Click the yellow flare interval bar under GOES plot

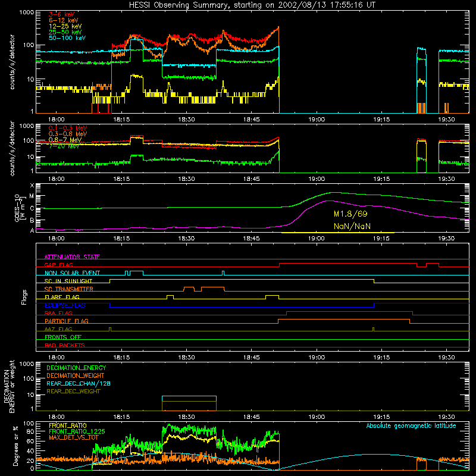338,233
